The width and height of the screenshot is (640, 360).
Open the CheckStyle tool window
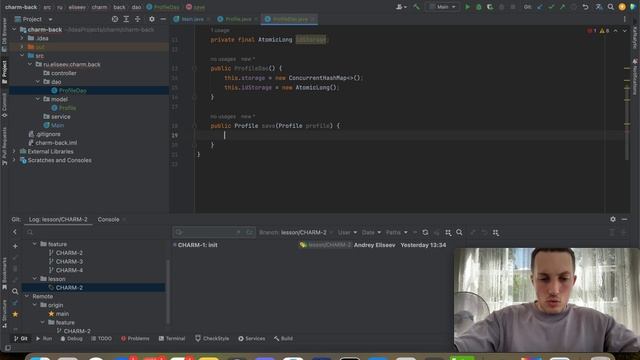pyautogui.click(x=212, y=338)
